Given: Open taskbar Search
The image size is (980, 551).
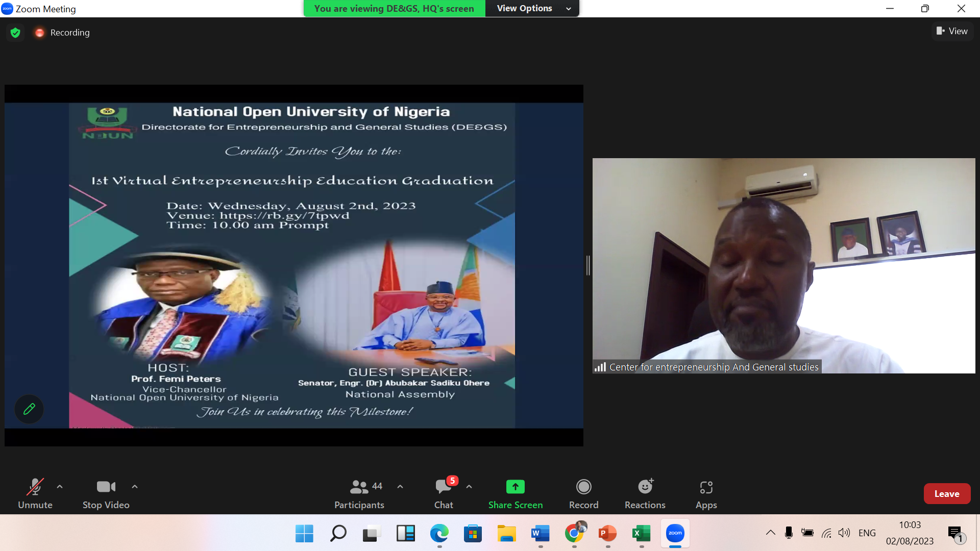Looking at the screenshot, I should point(338,534).
